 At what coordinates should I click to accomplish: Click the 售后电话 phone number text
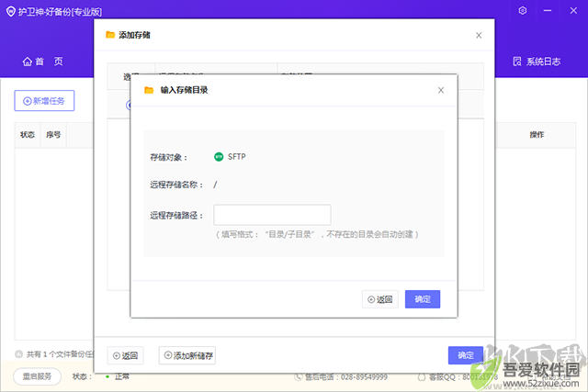click(345, 376)
